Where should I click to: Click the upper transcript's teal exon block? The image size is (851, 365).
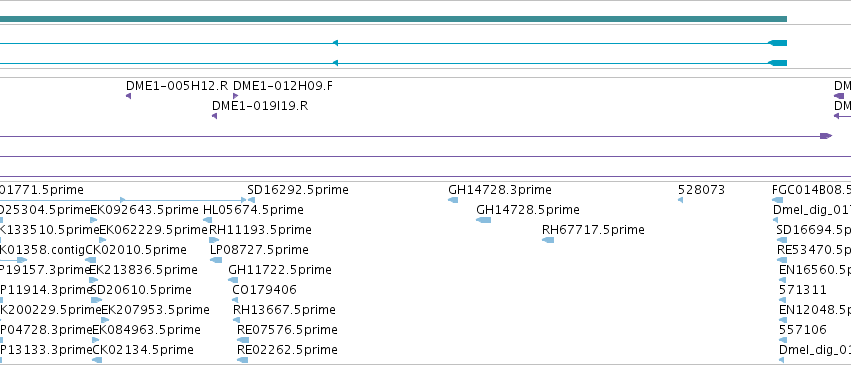[x=778, y=43]
